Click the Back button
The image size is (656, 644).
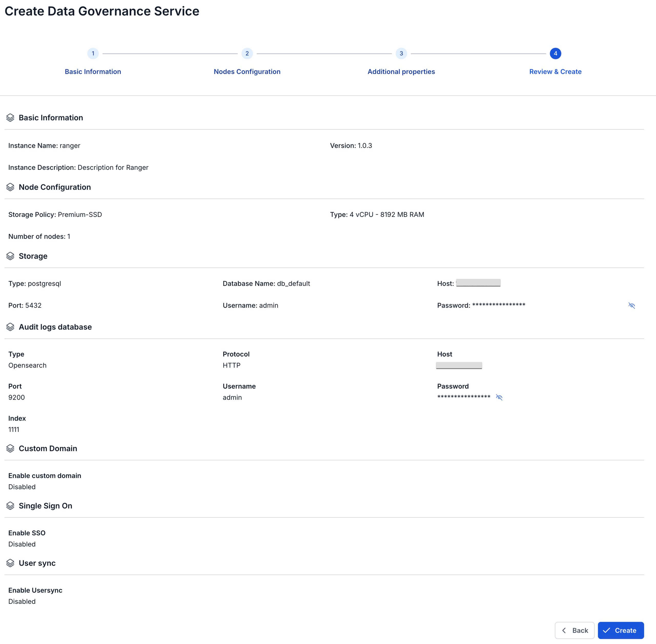[575, 630]
